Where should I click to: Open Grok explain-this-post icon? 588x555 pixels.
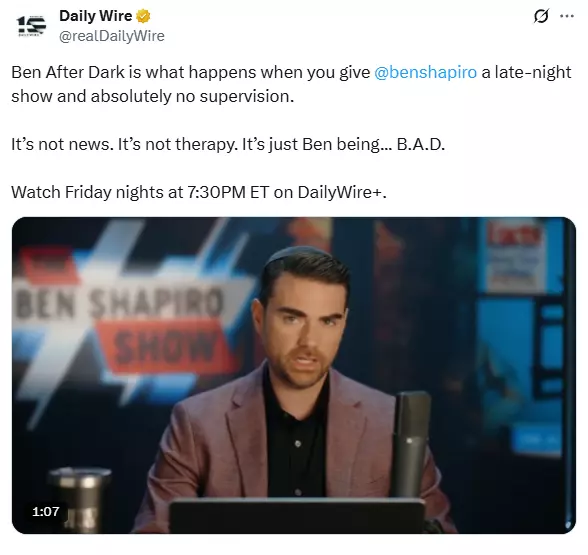pos(541,16)
